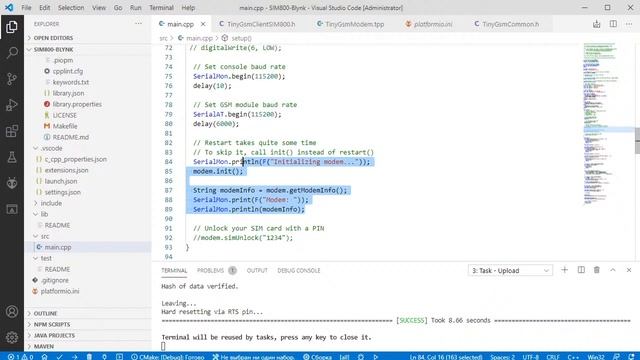
Task: Split the terminal panel
Action: 581,270
